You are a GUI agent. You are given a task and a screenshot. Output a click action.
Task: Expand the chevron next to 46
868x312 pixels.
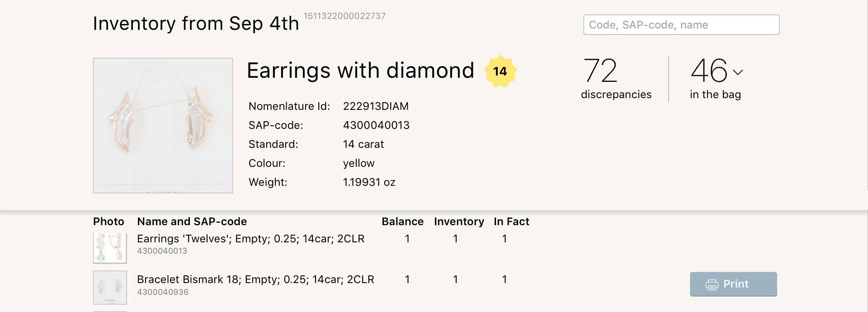click(x=738, y=72)
